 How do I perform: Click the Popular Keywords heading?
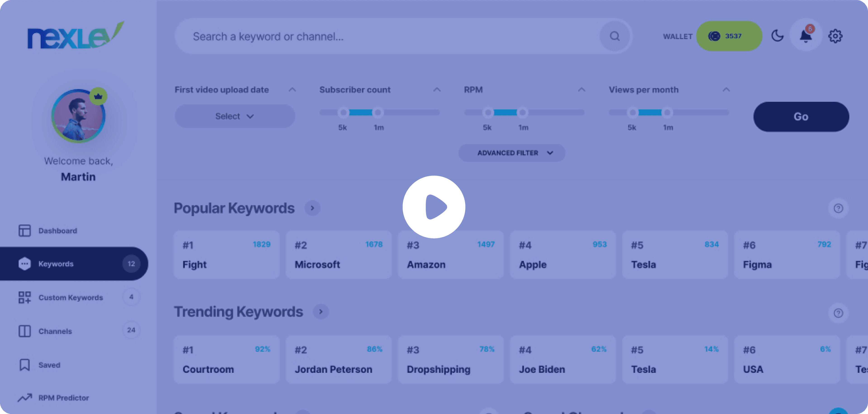tap(234, 208)
